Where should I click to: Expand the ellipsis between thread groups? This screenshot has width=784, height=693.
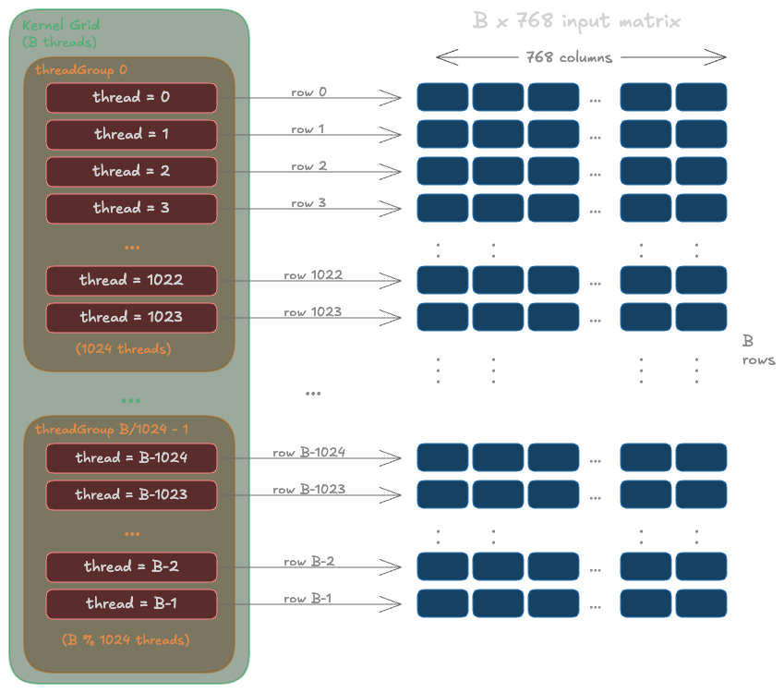click(130, 399)
